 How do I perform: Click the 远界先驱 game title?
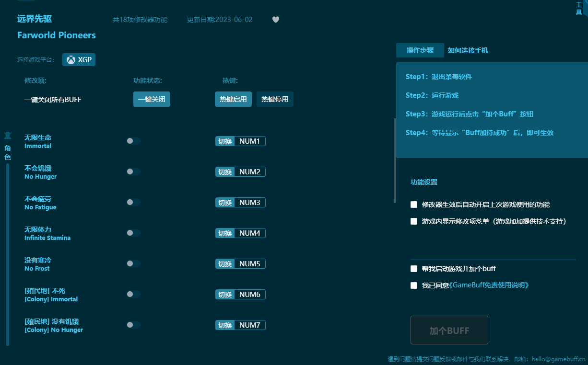pyautogui.click(x=35, y=19)
